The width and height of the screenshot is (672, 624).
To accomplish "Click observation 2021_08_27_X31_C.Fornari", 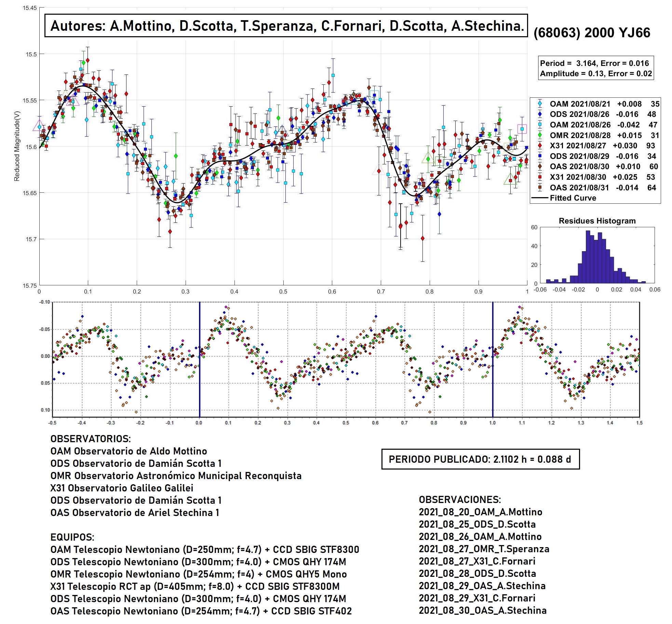I will [477, 561].
